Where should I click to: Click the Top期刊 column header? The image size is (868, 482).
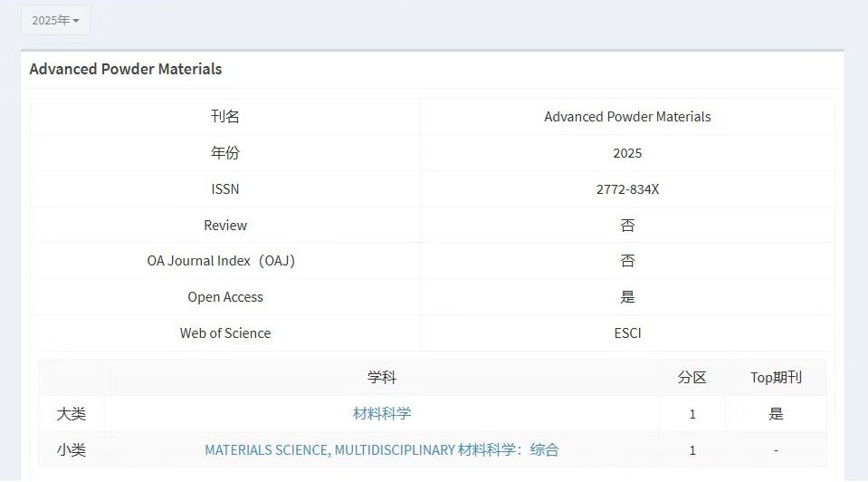(x=776, y=378)
